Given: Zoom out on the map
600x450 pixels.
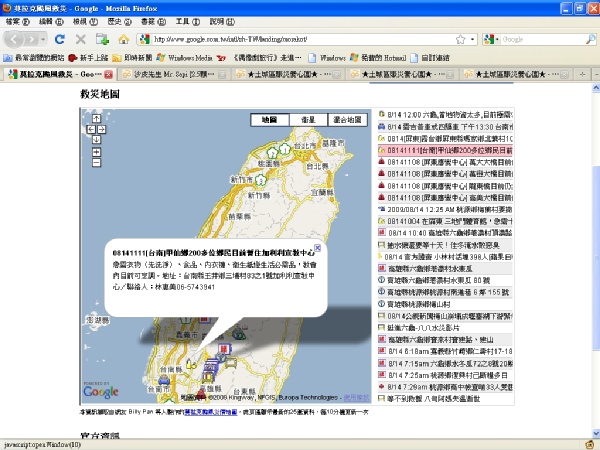Looking at the screenshot, I should click(x=96, y=163).
